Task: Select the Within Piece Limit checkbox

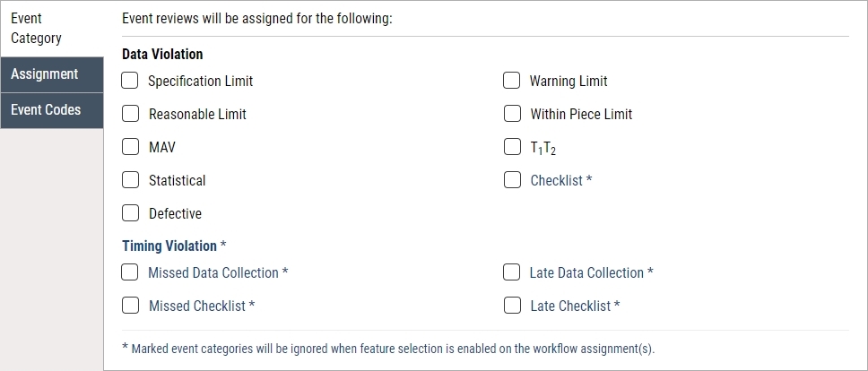Action: coord(513,114)
